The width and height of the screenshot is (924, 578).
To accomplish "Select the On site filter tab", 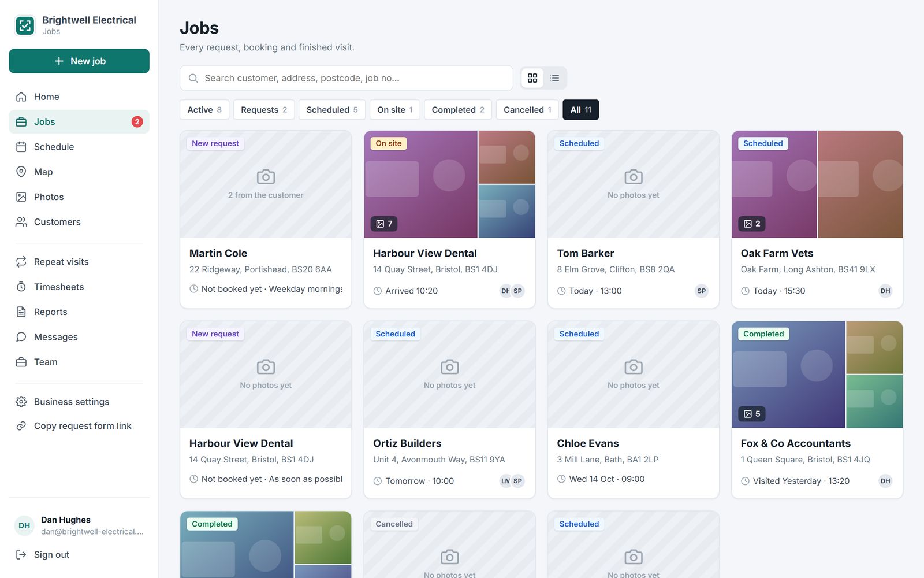I will 395,110.
